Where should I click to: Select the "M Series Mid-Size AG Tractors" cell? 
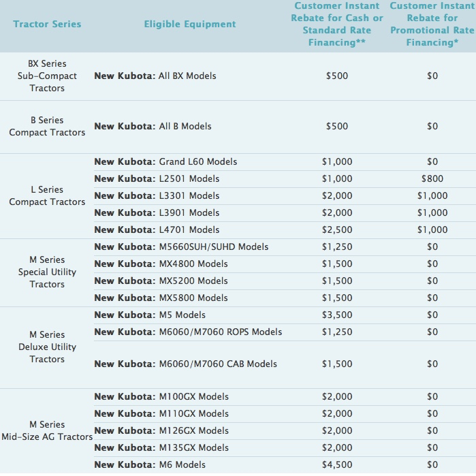coord(47,430)
